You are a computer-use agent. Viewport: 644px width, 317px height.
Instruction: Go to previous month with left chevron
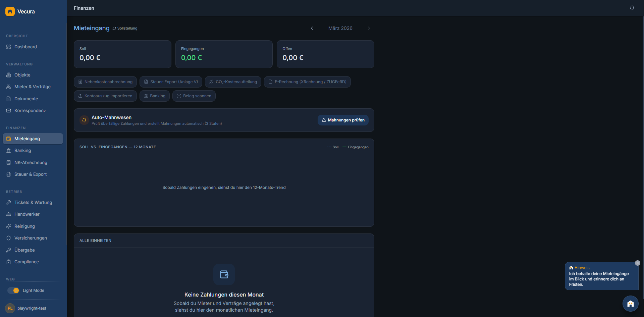coord(312,28)
